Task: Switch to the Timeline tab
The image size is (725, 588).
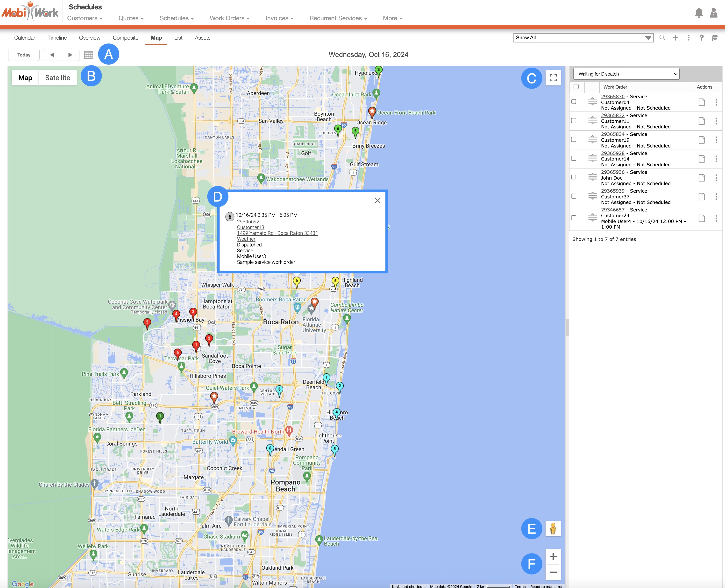Action: pos(57,38)
